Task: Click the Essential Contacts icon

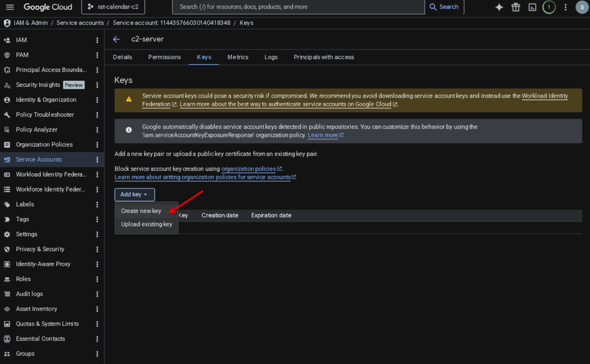Action: click(7, 339)
